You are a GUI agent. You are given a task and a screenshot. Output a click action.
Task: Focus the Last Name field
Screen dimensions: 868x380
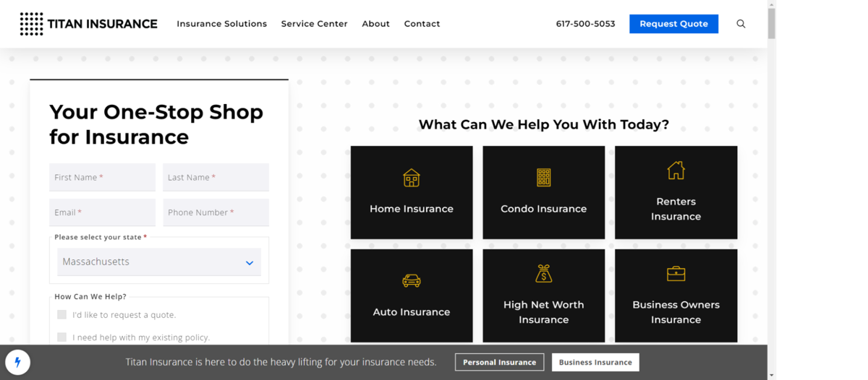point(216,177)
